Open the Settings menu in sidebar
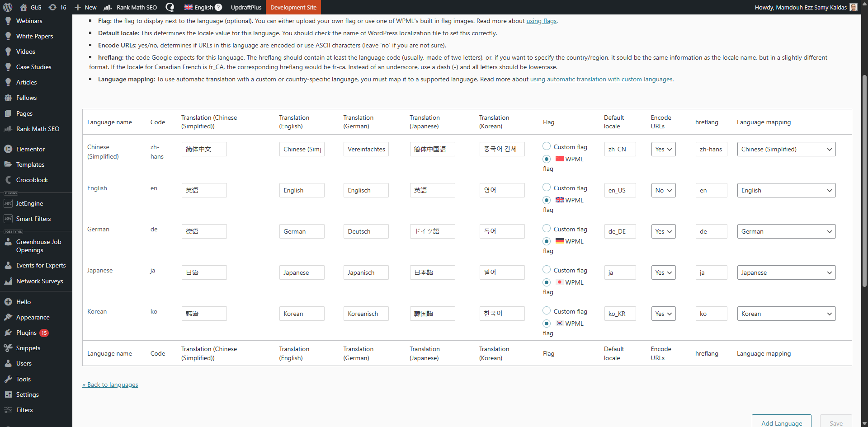Screen dimensions: 868x427 (x=27, y=394)
